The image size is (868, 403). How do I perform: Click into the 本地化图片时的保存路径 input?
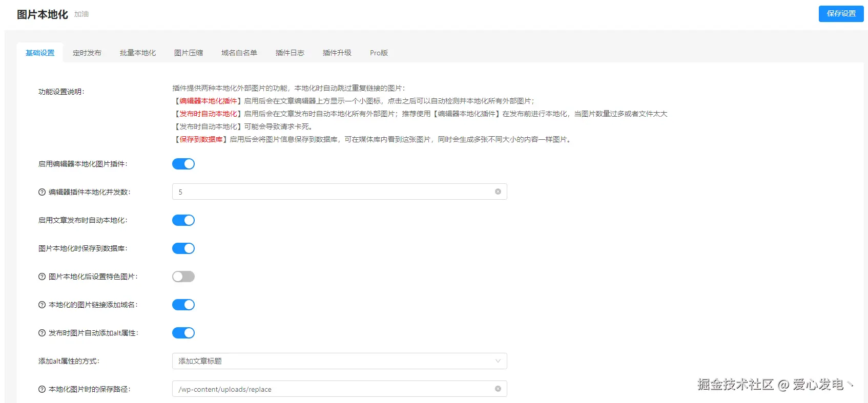(x=339, y=389)
